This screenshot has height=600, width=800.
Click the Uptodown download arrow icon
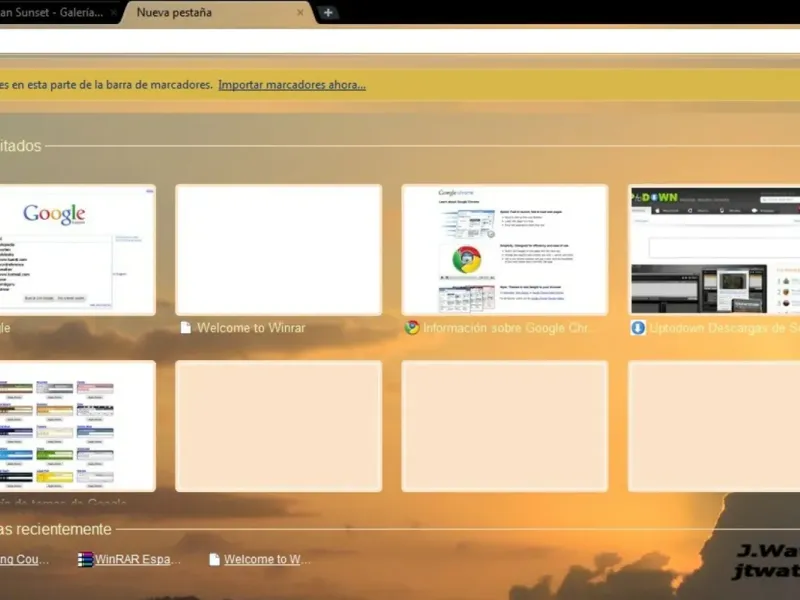click(x=638, y=328)
